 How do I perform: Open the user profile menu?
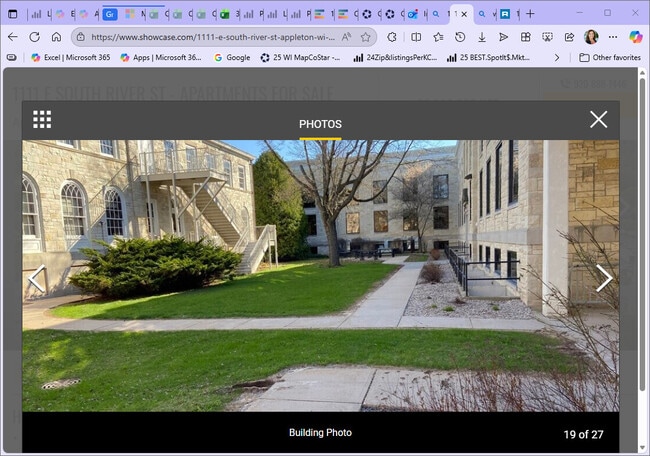[x=591, y=37]
